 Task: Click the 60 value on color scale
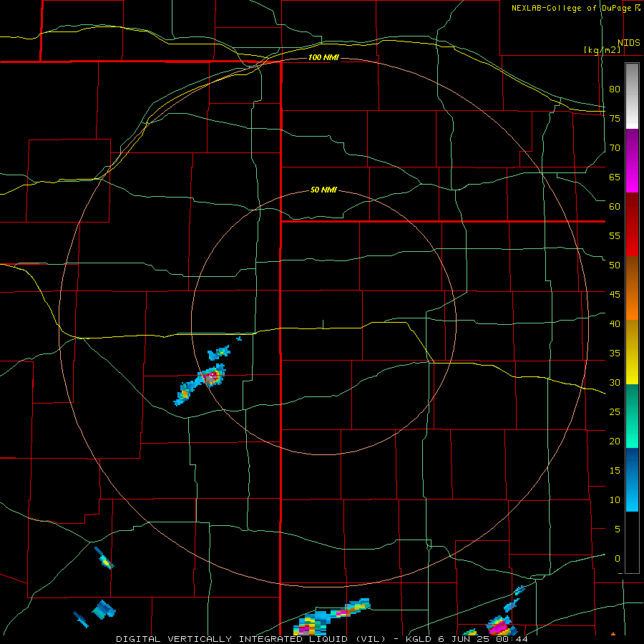pyautogui.click(x=615, y=207)
